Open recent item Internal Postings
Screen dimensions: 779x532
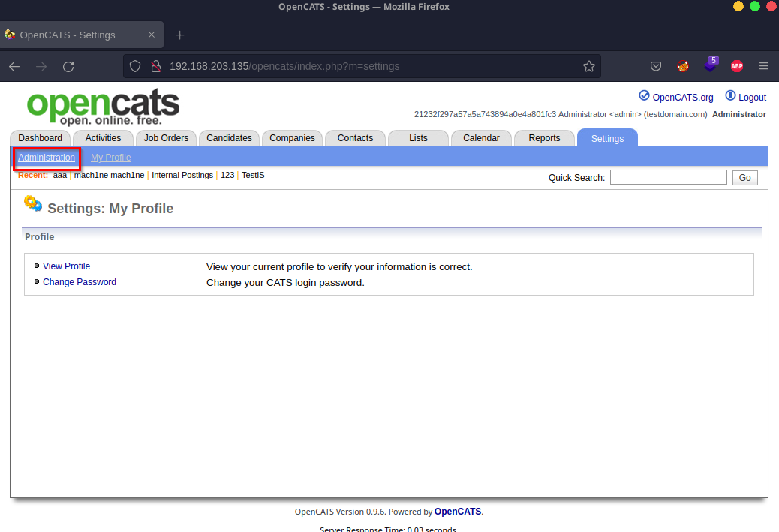click(182, 175)
